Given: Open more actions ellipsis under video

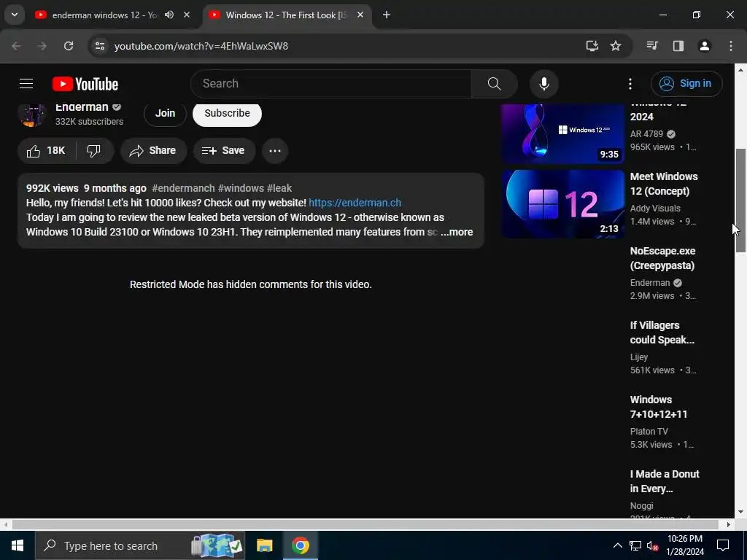Looking at the screenshot, I should click(275, 151).
